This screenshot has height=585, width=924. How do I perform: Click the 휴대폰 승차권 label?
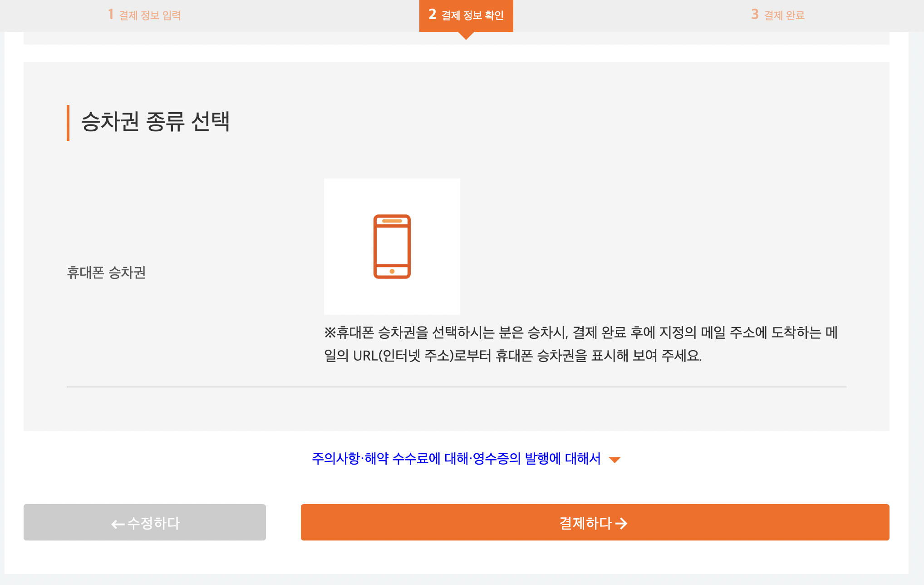[106, 273]
